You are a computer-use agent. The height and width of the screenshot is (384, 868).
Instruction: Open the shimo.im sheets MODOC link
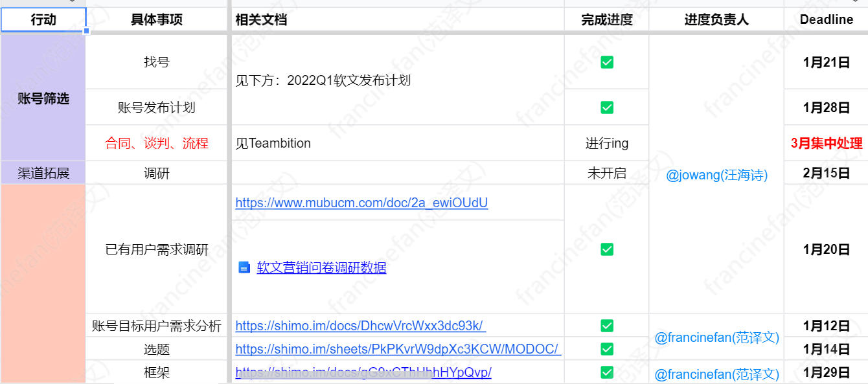tap(398, 349)
